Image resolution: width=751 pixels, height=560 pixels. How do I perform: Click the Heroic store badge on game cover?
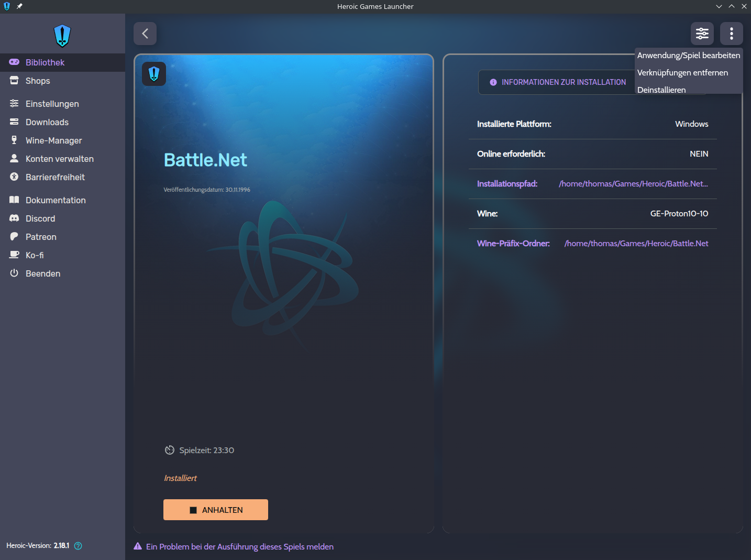point(154,74)
